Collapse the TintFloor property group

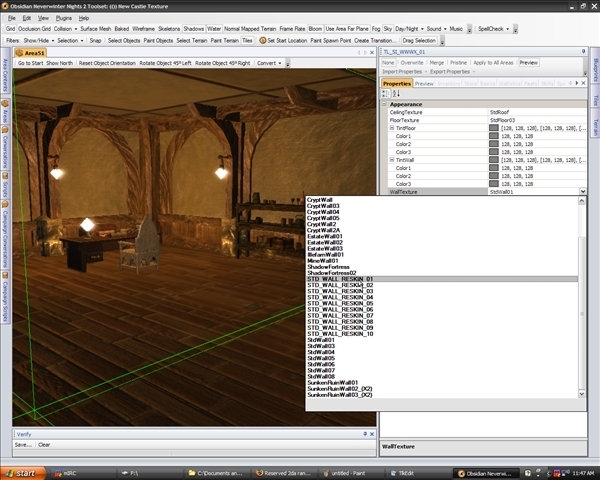tap(392, 128)
